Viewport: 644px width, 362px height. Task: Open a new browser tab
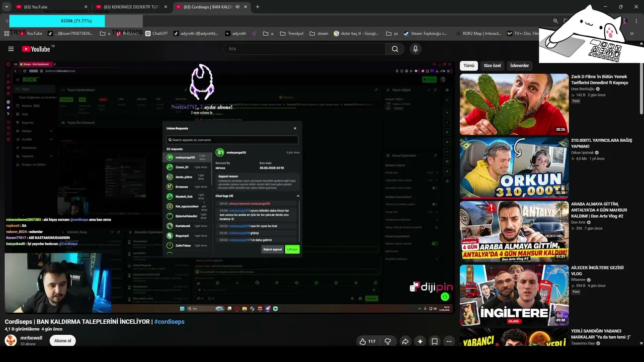pos(258,7)
